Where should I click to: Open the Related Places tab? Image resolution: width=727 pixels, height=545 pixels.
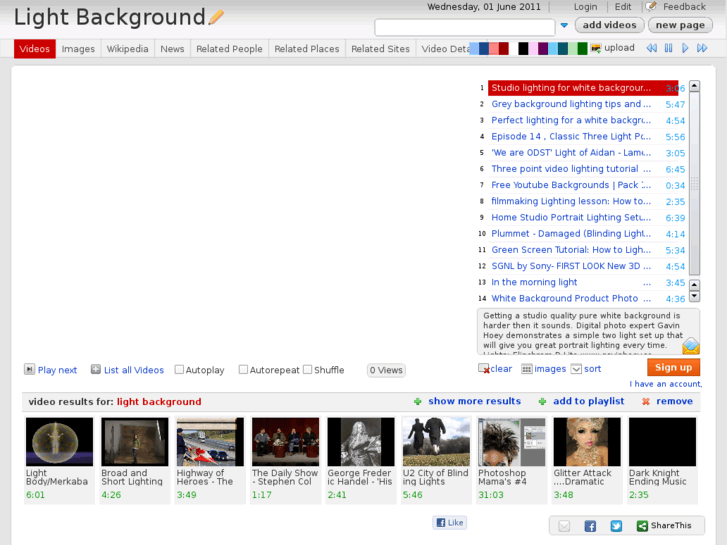tap(306, 49)
